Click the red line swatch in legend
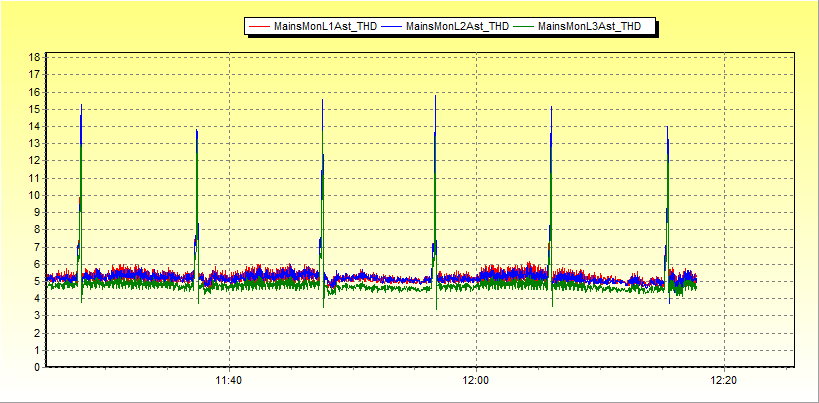Image resolution: width=819 pixels, height=403 pixels. (x=259, y=27)
